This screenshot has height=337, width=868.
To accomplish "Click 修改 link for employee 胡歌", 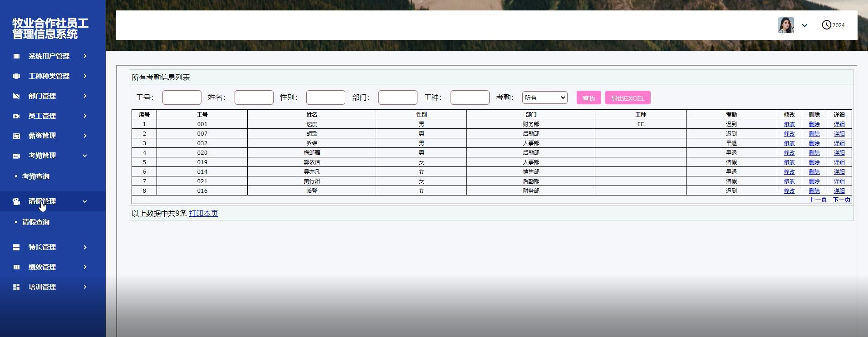I will pos(789,134).
